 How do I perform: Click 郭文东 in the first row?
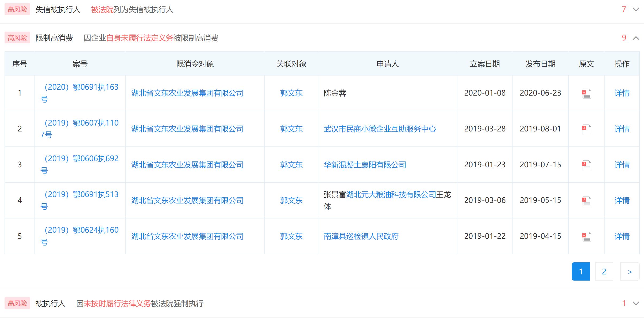coord(291,93)
